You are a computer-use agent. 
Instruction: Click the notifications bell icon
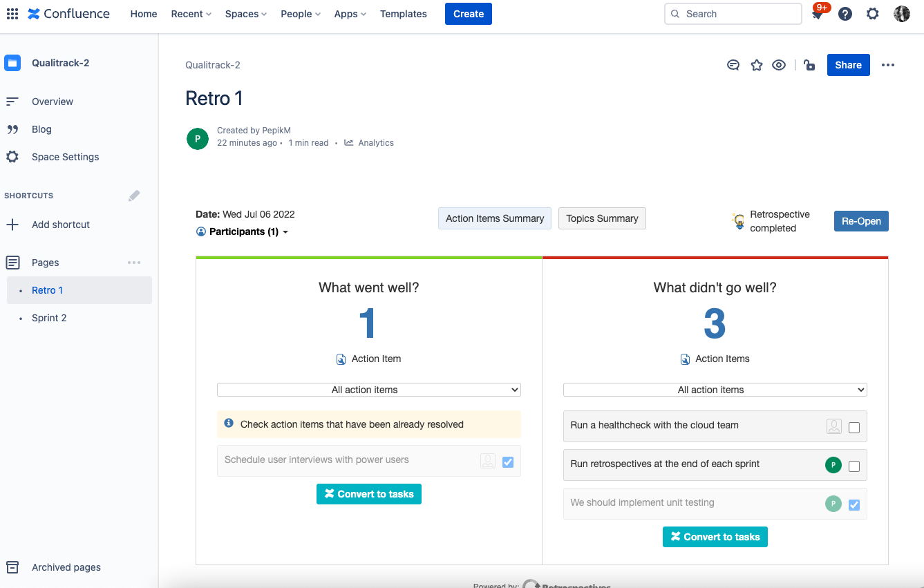pos(818,15)
